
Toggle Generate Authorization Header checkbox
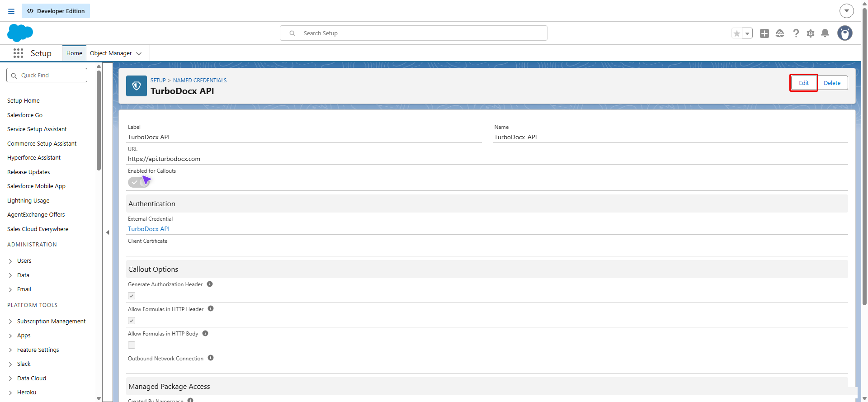pyautogui.click(x=132, y=296)
